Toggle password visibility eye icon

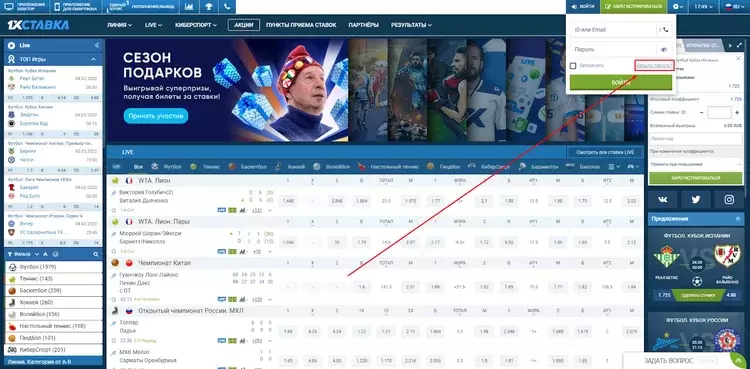click(664, 49)
